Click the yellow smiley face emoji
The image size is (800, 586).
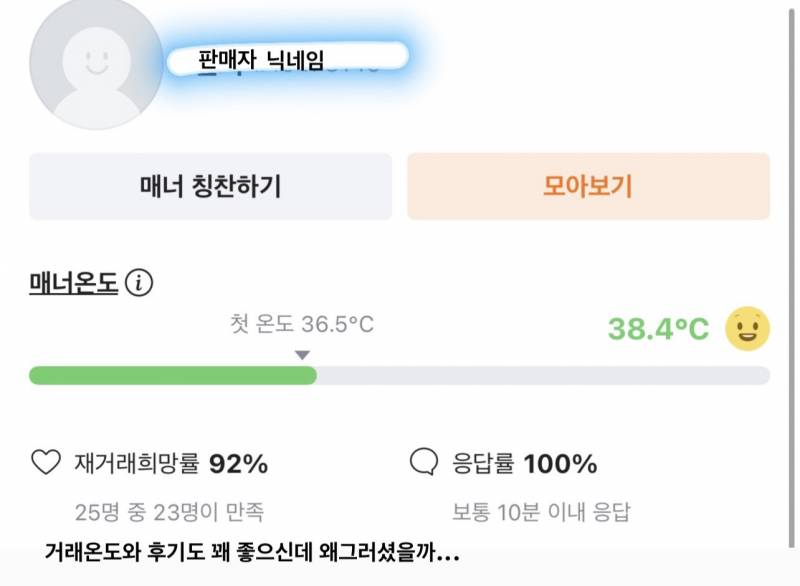coord(747,329)
